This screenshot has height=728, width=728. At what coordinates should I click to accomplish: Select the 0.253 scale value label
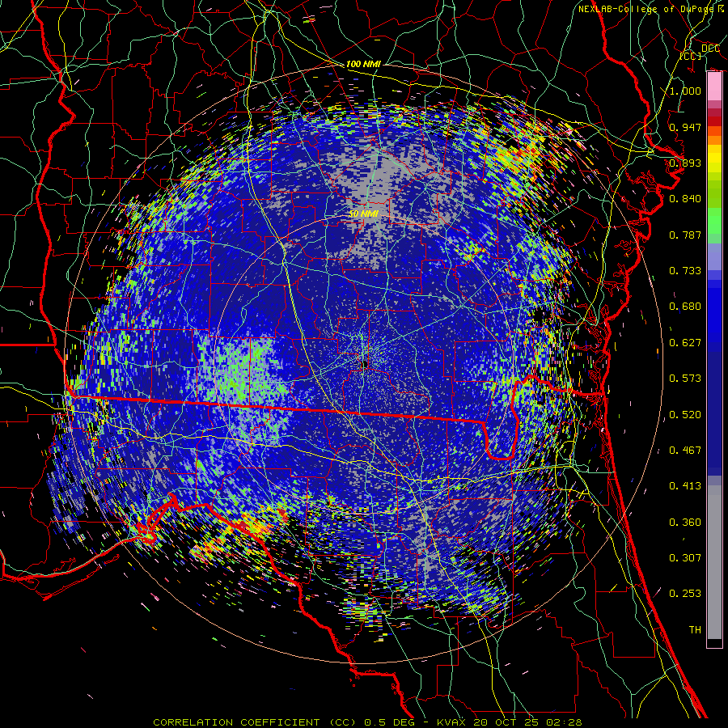[685, 594]
